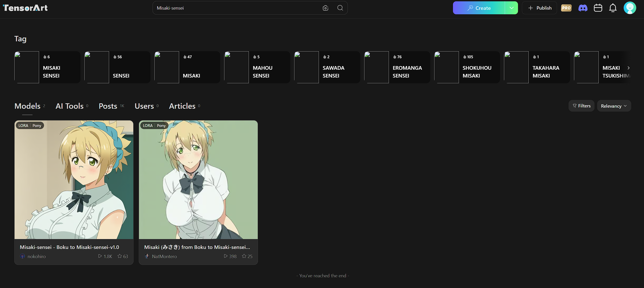644x288 pixels.
Task: Click the run count icon showing 1.8K
Action: pos(100,256)
